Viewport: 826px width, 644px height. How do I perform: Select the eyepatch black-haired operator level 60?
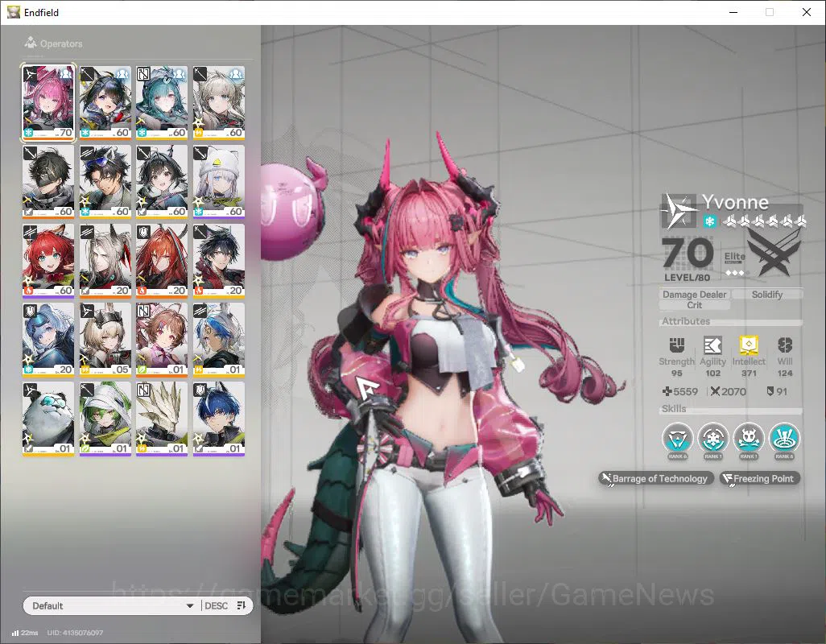point(105,103)
